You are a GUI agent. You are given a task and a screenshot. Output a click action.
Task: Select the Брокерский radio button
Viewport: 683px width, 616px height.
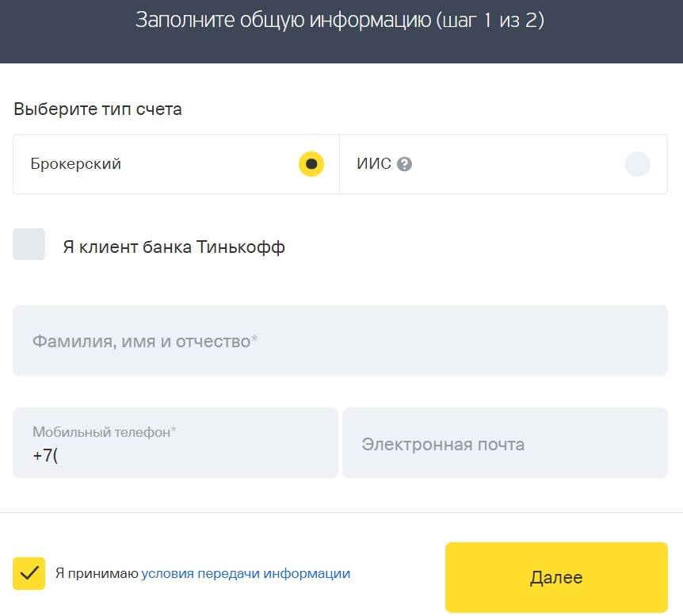[x=311, y=164]
